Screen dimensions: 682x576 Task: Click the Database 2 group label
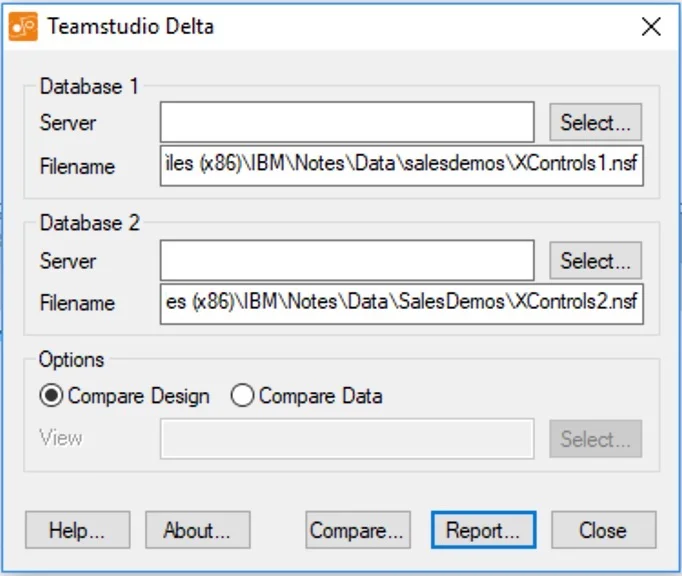(x=90, y=223)
